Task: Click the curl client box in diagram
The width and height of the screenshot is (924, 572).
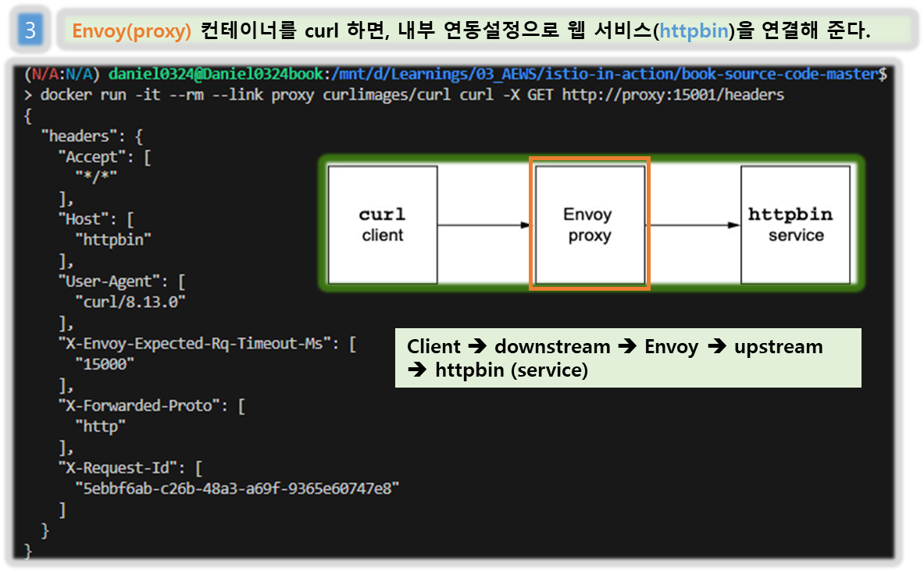Action: (383, 225)
